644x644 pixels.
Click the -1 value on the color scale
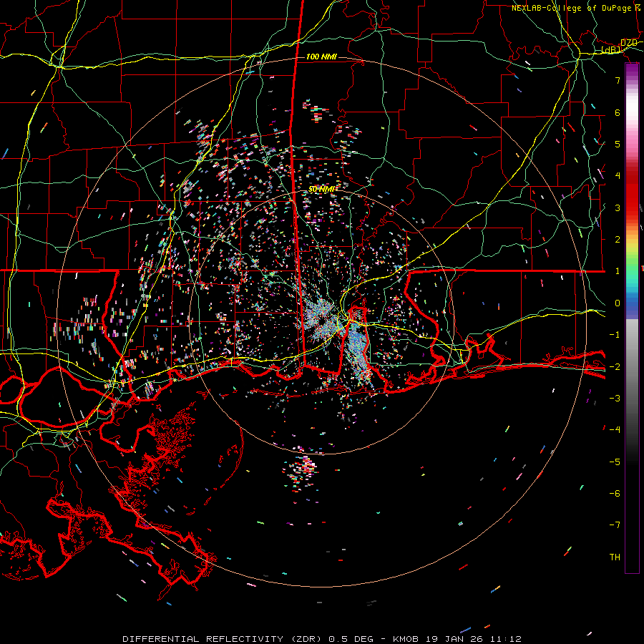point(615,335)
